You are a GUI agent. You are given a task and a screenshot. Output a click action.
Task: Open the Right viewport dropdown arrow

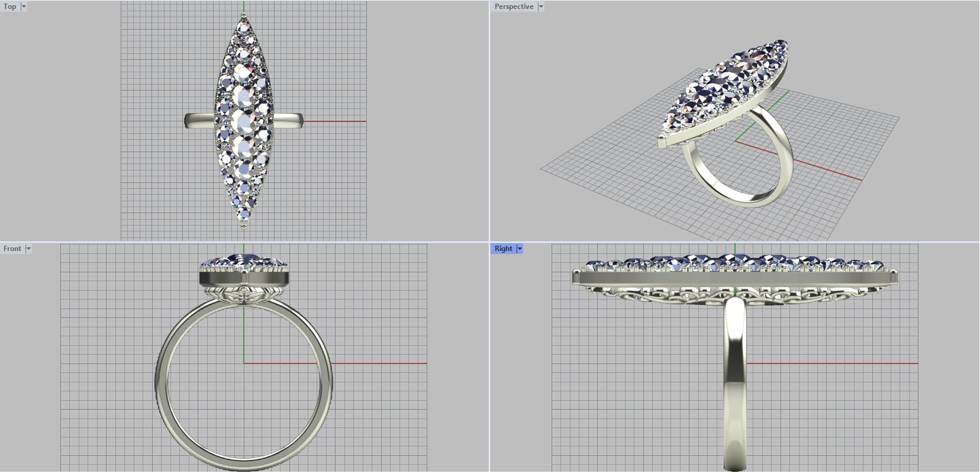coord(520,249)
